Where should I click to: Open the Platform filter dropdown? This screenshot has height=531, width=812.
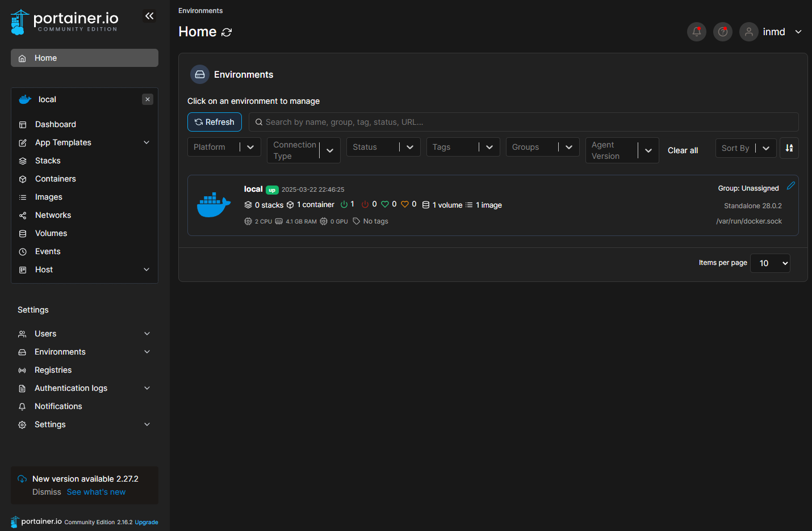(224, 147)
